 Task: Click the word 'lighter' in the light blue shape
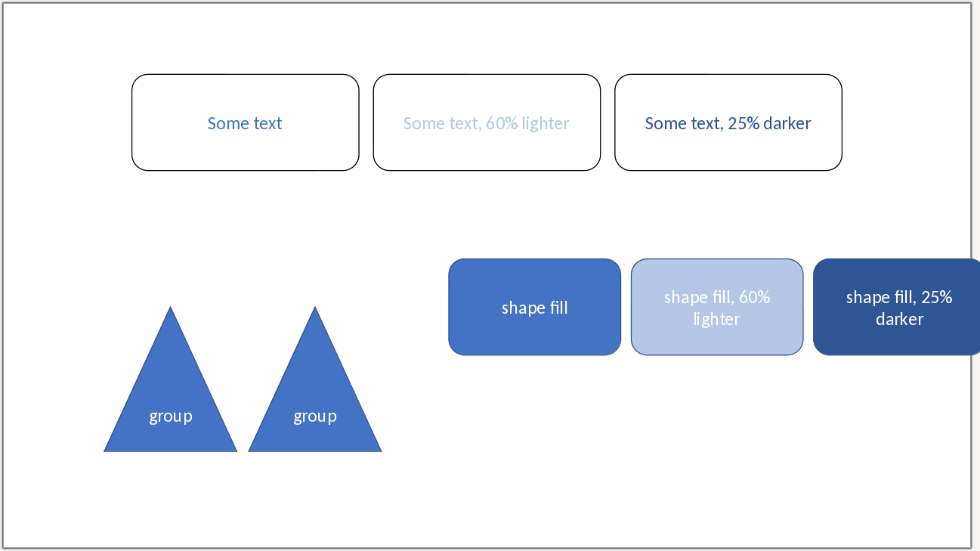(717, 319)
